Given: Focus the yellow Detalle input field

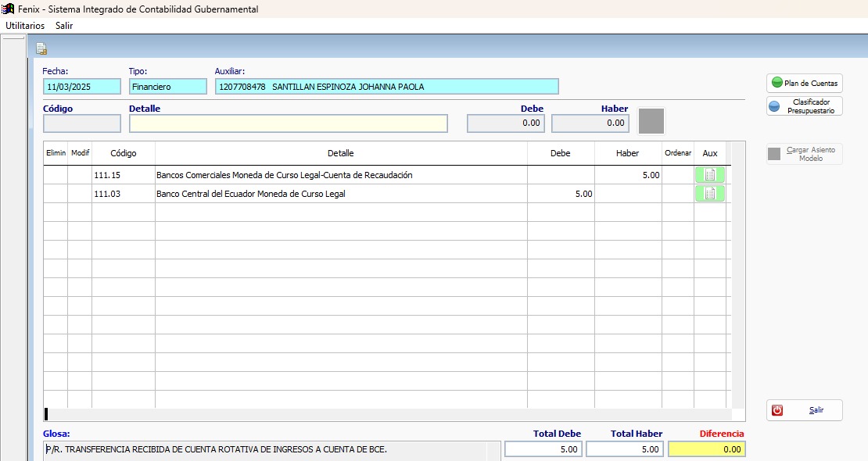Looking at the screenshot, I should (x=288, y=123).
